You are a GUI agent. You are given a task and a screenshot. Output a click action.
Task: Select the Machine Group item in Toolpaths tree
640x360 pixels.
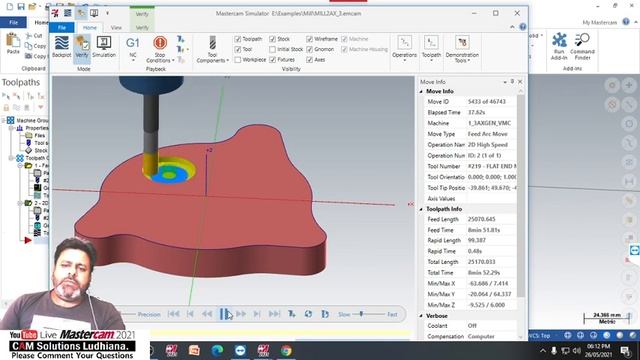[28, 120]
